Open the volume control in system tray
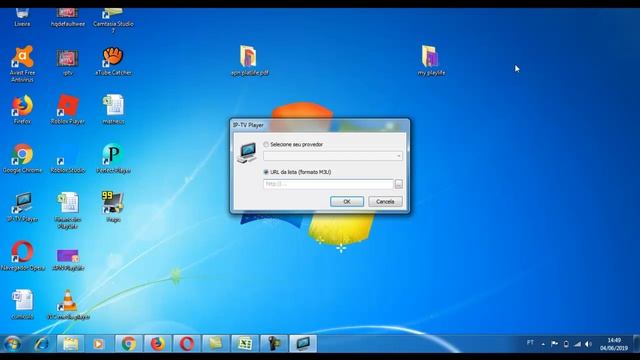 click(x=588, y=344)
